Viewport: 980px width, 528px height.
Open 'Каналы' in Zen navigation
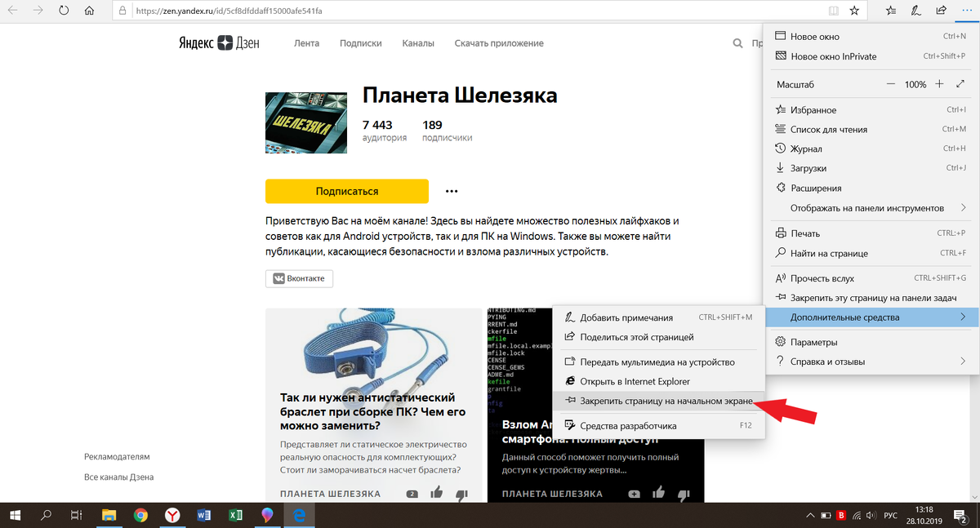(418, 43)
